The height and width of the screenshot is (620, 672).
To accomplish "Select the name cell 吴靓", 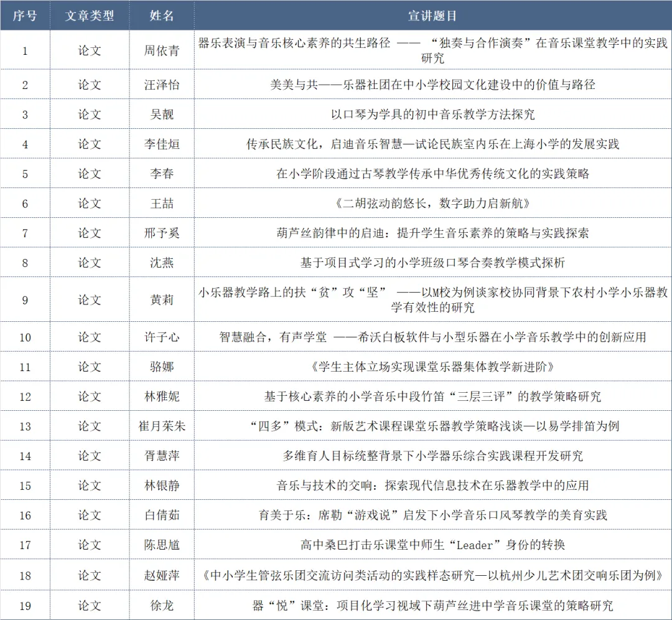I will (162, 114).
